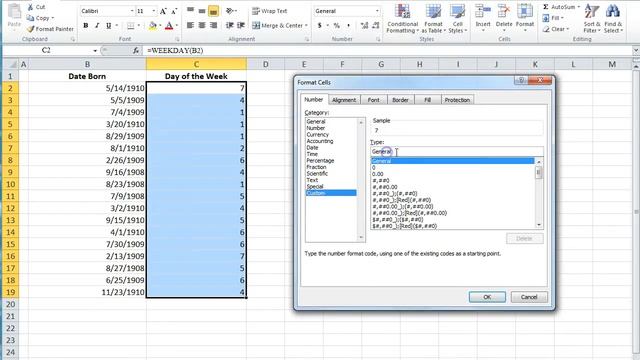Open the General number format dropdown
The width and height of the screenshot is (640, 360).
pyautogui.click(x=377, y=11)
